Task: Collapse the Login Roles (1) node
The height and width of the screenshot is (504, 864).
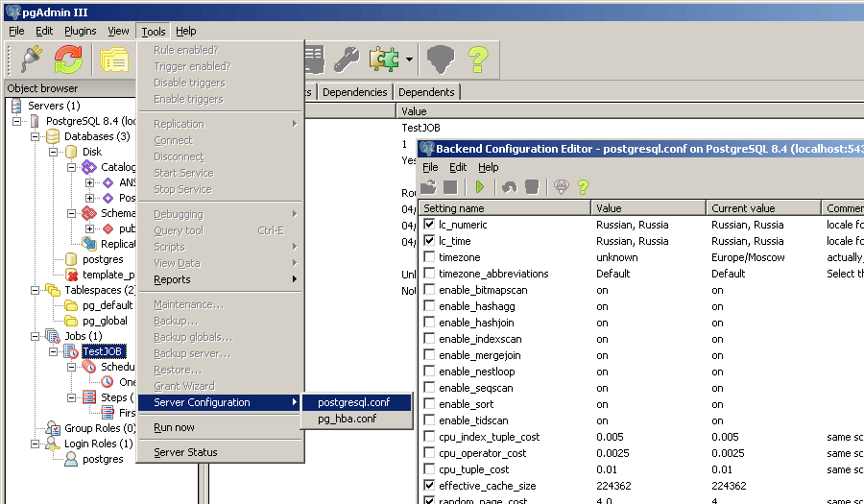Action: pyautogui.click(x=35, y=444)
